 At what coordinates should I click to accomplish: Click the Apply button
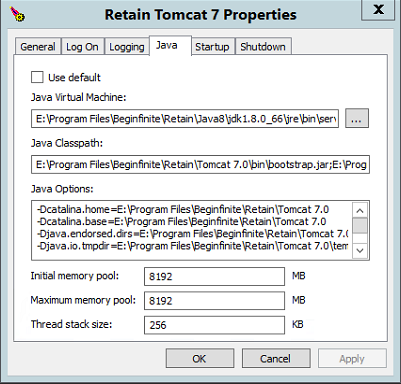(352, 358)
